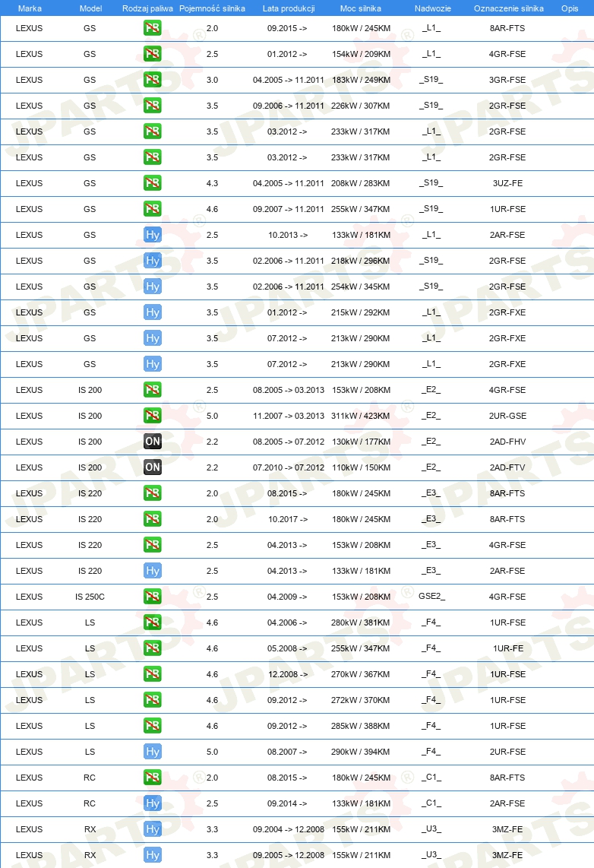The width and height of the screenshot is (594, 868).
Task: Click the Model column header
Action: (90, 8)
